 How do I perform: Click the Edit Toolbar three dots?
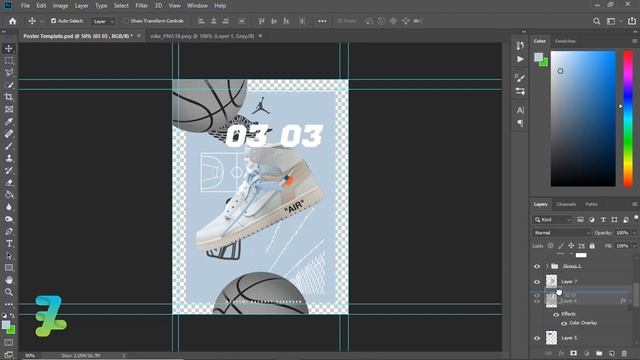(9, 304)
